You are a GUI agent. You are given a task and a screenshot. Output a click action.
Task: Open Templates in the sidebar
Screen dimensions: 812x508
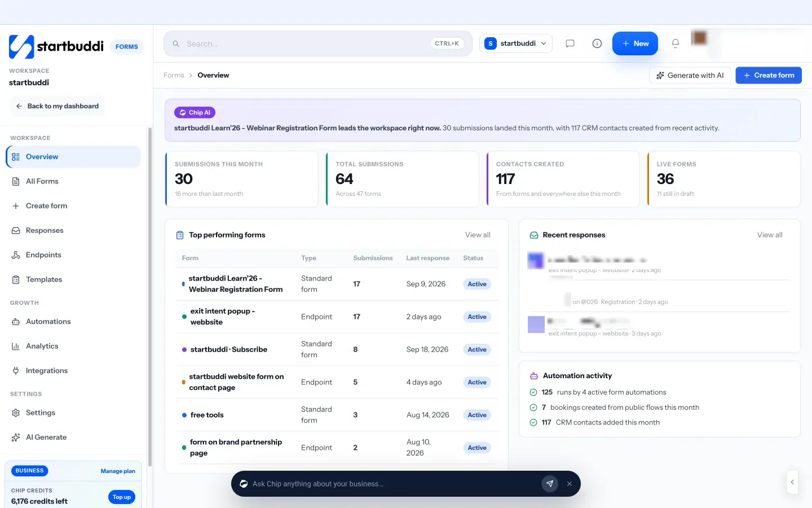pos(73,279)
